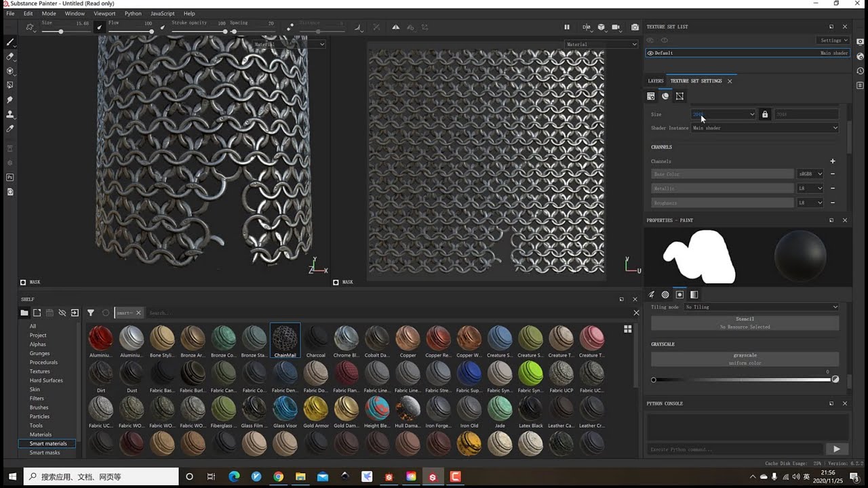Open Shader Instance dropdown

(x=765, y=128)
